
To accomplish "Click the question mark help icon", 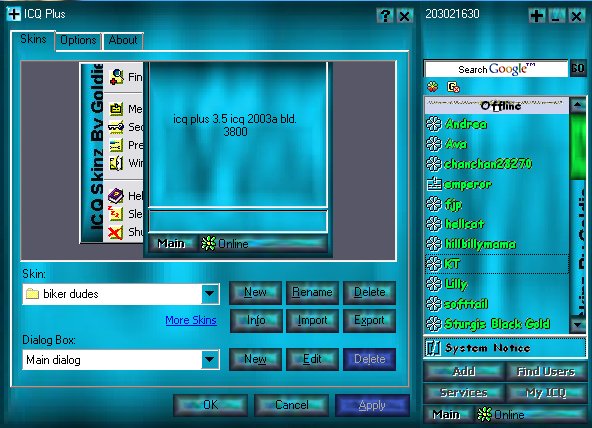I will click(x=385, y=16).
